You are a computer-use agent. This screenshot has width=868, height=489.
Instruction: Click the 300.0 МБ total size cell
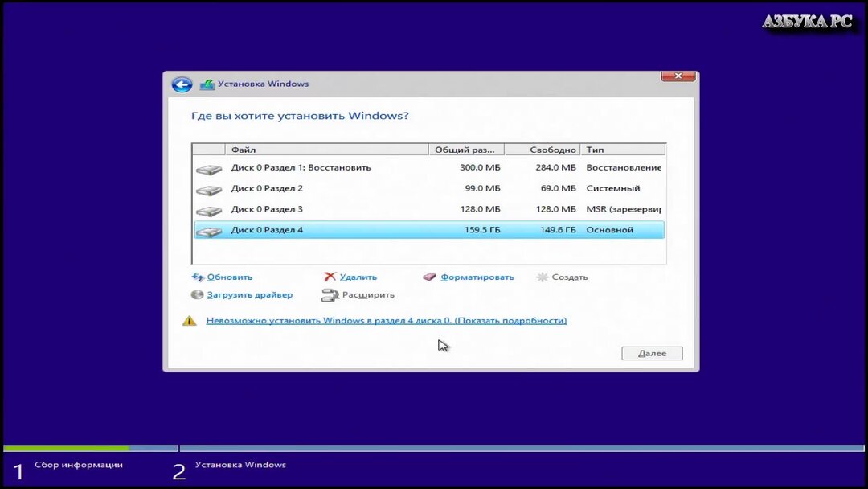tap(480, 167)
